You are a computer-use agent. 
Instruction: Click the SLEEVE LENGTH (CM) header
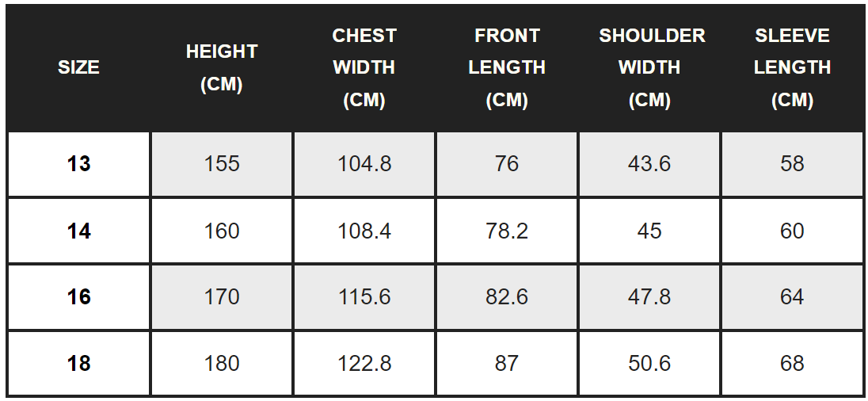792,68
